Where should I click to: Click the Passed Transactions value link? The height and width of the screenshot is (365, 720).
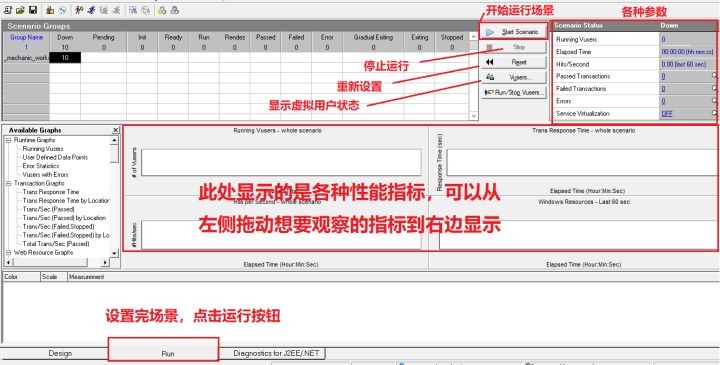(x=663, y=76)
